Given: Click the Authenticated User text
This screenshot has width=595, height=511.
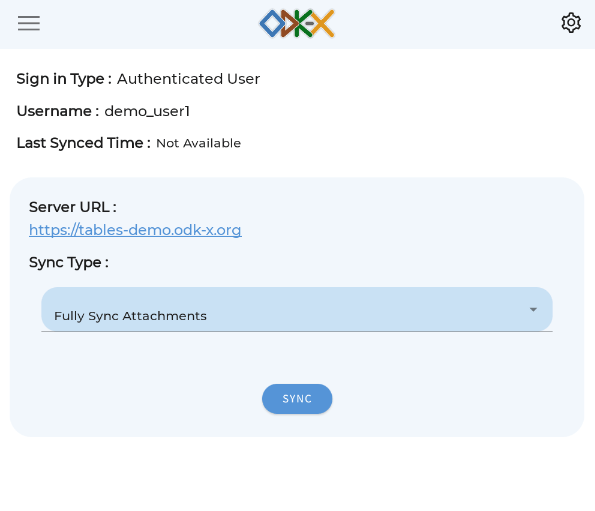Looking at the screenshot, I should click(x=188, y=79).
